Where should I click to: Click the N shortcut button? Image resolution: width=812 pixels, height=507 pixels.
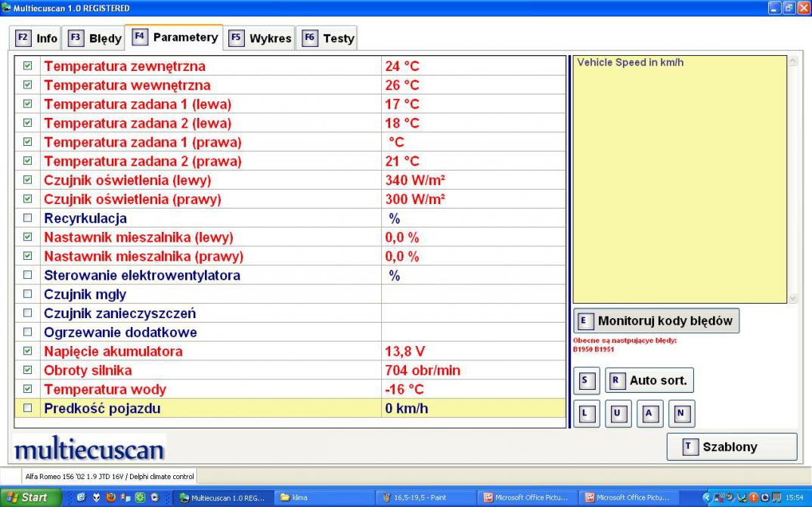coord(680,414)
